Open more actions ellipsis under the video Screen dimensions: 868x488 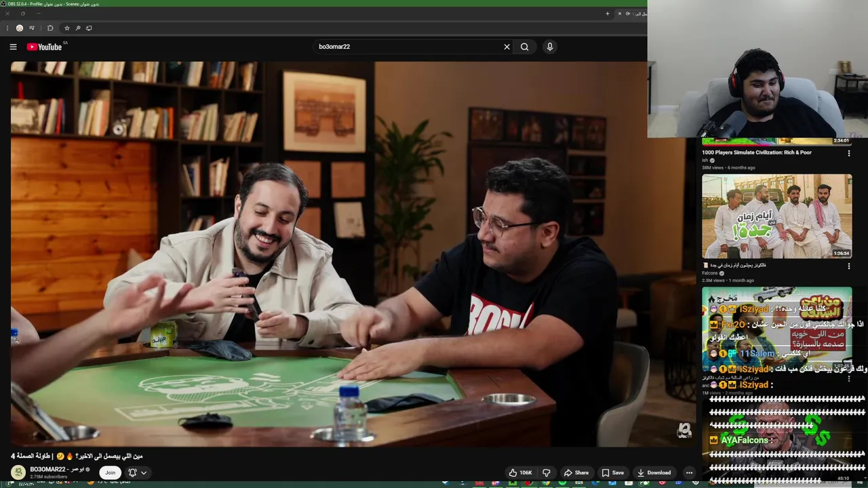(689, 472)
